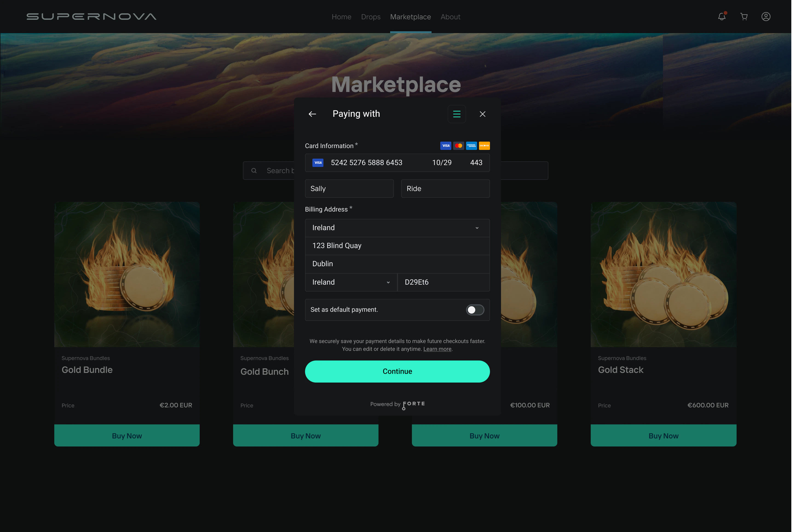The image size is (795, 532).
Task: Close the Paying with dialog
Action: coord(482,114)
